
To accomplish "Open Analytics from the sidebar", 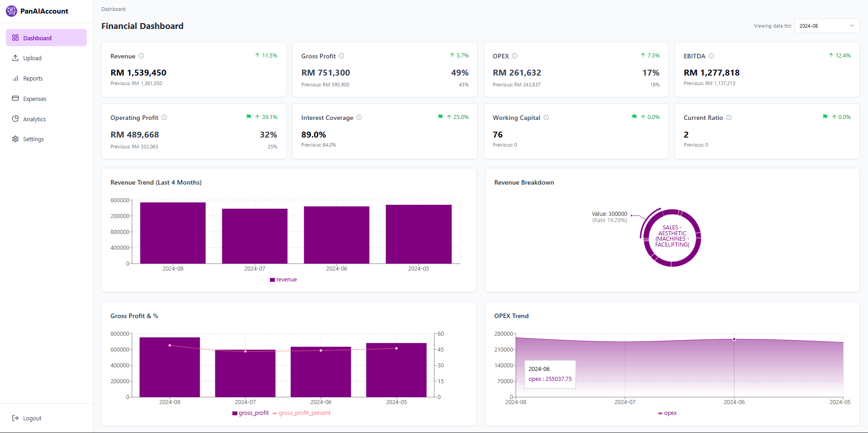I will click(x=34, y=119).
